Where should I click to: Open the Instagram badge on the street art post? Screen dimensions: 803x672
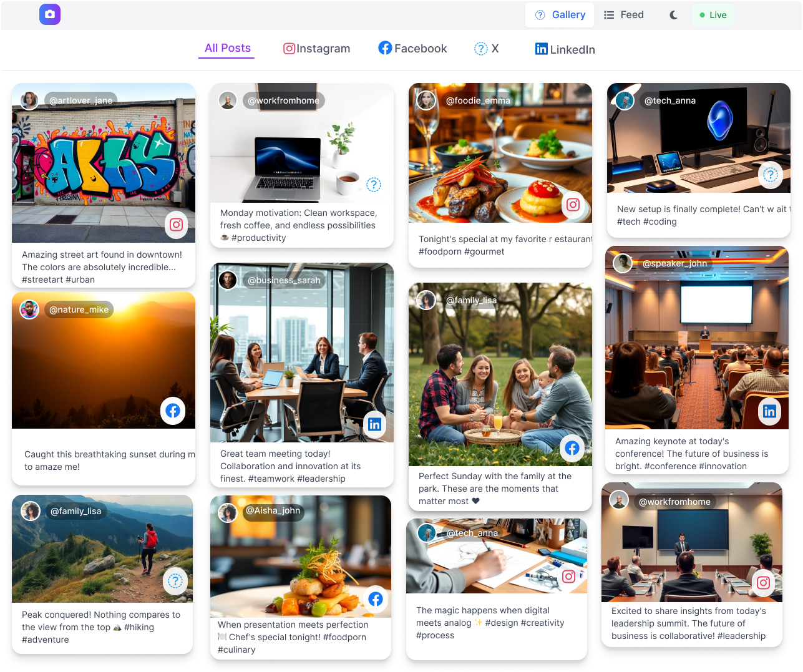point(177,225)
